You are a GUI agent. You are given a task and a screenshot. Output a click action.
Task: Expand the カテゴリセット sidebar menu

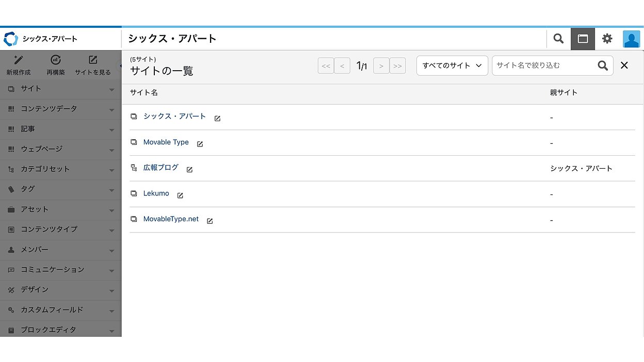[60, 169]
